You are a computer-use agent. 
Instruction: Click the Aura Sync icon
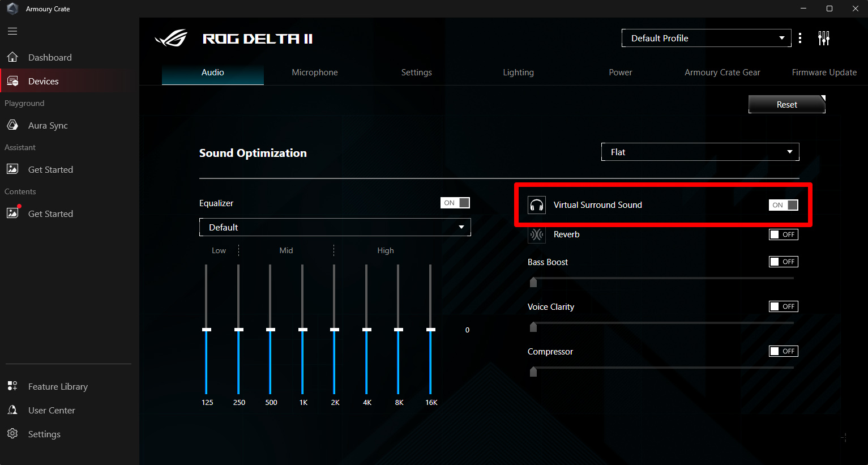coord(12,125)
